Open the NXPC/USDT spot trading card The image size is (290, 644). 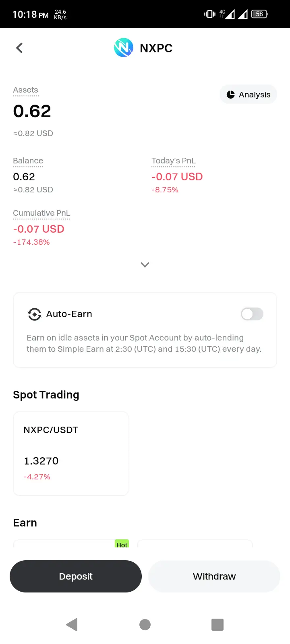(x=71, y=454)
